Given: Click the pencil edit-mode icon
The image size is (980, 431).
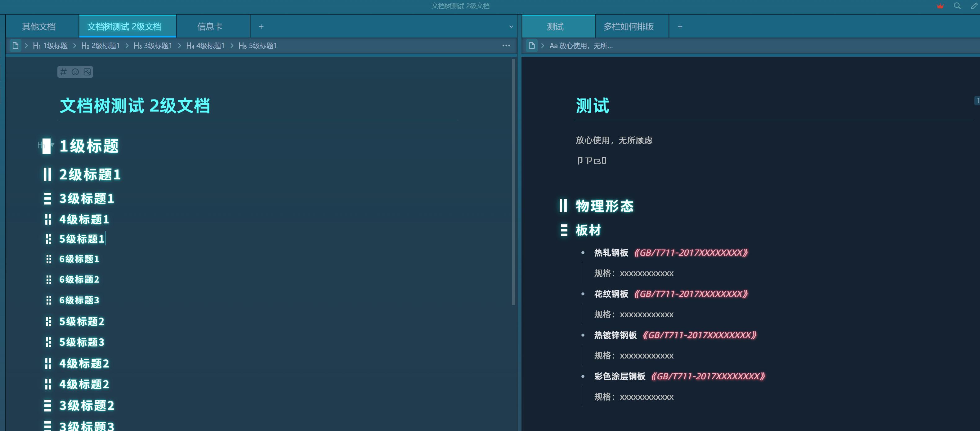Looking at the screenshot, I should pos(974,6).
